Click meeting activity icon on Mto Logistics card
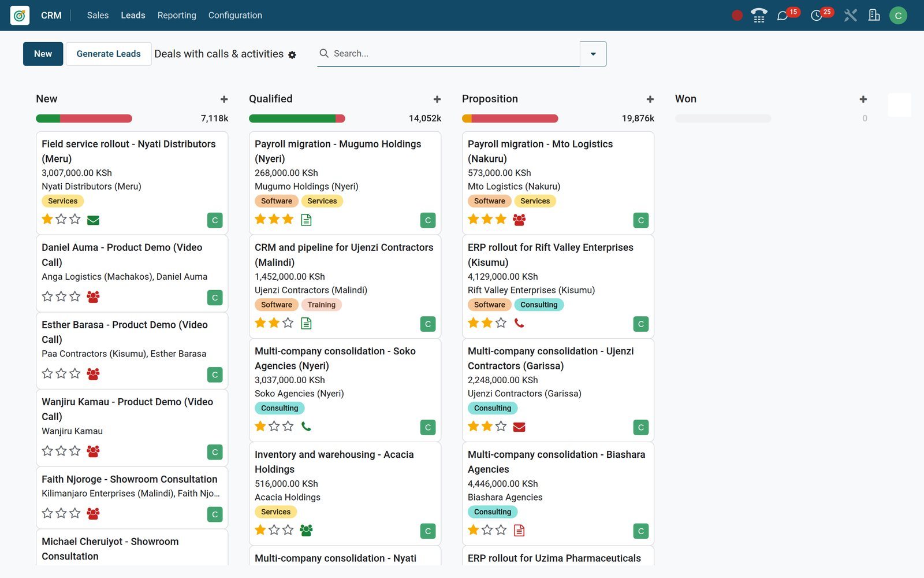 point(519,220)
